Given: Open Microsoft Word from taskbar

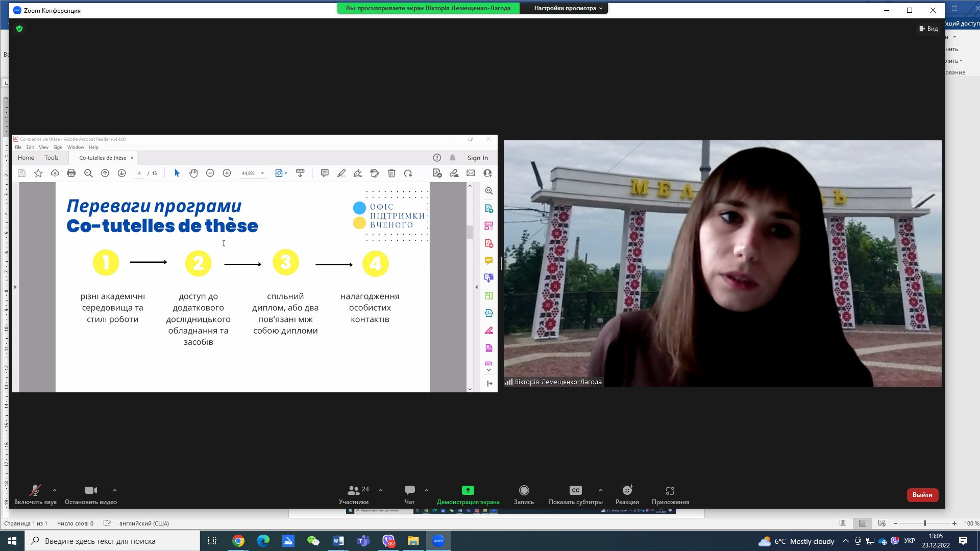Looking at the screenshot, I should (338, 541).
